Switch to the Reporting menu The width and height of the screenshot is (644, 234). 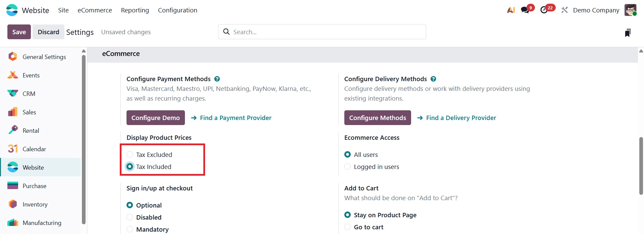coord(135,10)
